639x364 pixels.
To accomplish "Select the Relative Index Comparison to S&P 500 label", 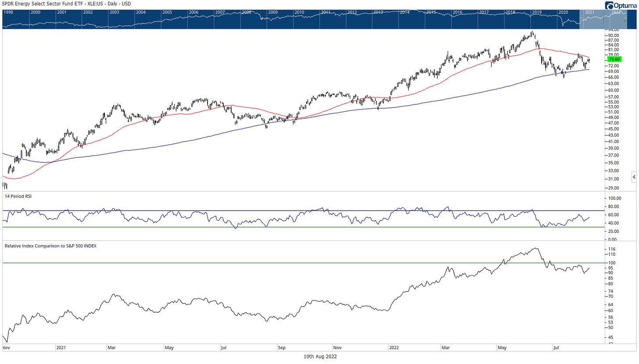I will pyautogui.click(x=50, y=246).
